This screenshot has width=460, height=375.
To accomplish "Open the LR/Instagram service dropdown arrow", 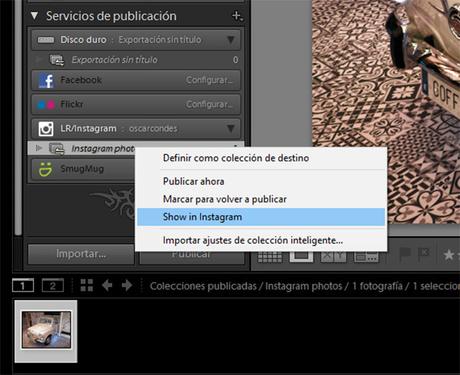I will click(x=230, y=128).
